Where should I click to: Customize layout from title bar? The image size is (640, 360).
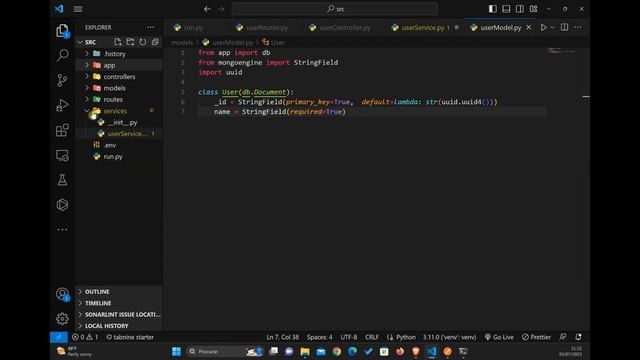click(x=533, y=9)
